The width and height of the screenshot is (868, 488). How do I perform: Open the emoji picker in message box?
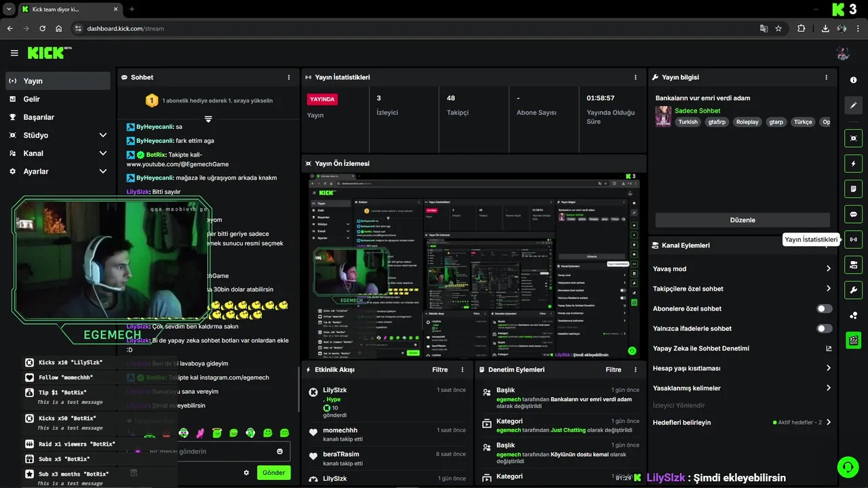(279, 451)
